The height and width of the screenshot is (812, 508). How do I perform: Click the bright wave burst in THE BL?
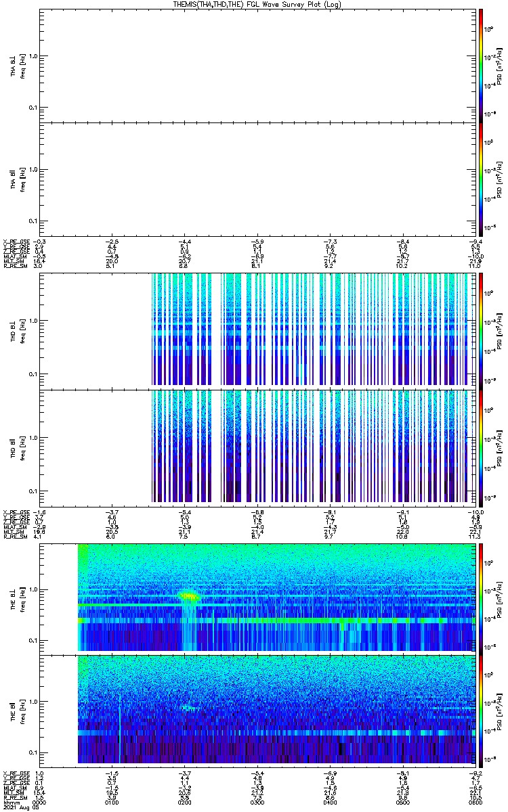coord(188,596)
